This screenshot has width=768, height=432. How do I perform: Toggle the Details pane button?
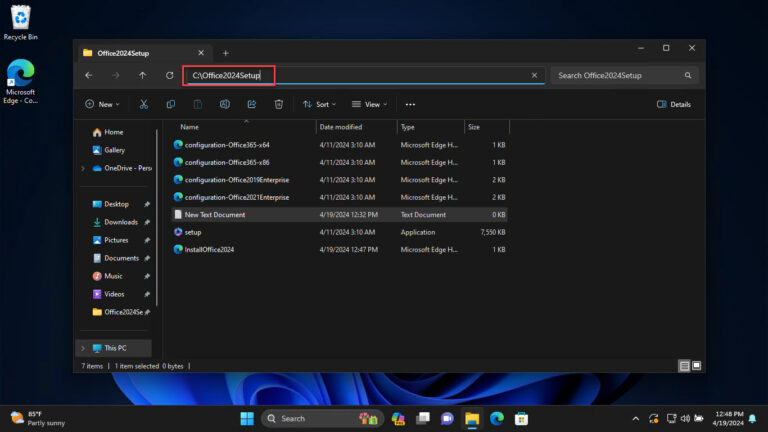(674, 104)
